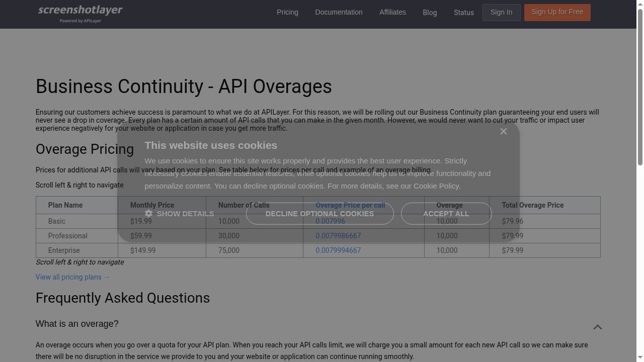Click the 'Business Continuity - API Overages' heading
The height and width of the screenshot is (362, 644).
pyautogui.click(x=184, y=86)
